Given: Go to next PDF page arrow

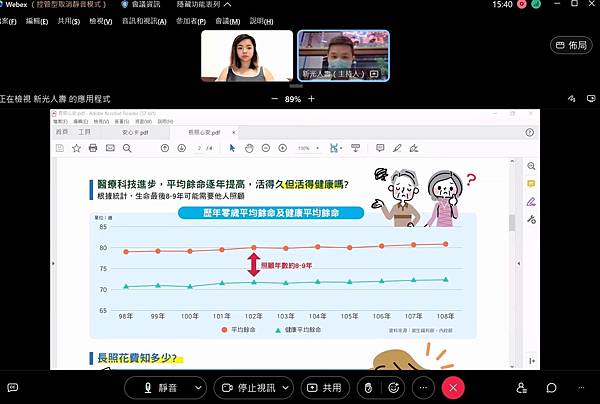Looking at the screenshot, I should point(182,148).
